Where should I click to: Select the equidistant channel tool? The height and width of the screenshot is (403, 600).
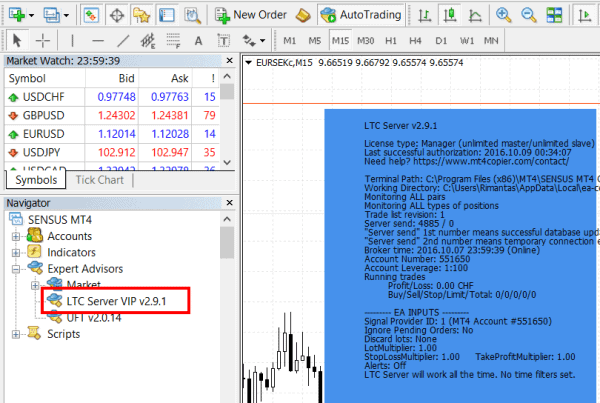(x=148, y=41)
